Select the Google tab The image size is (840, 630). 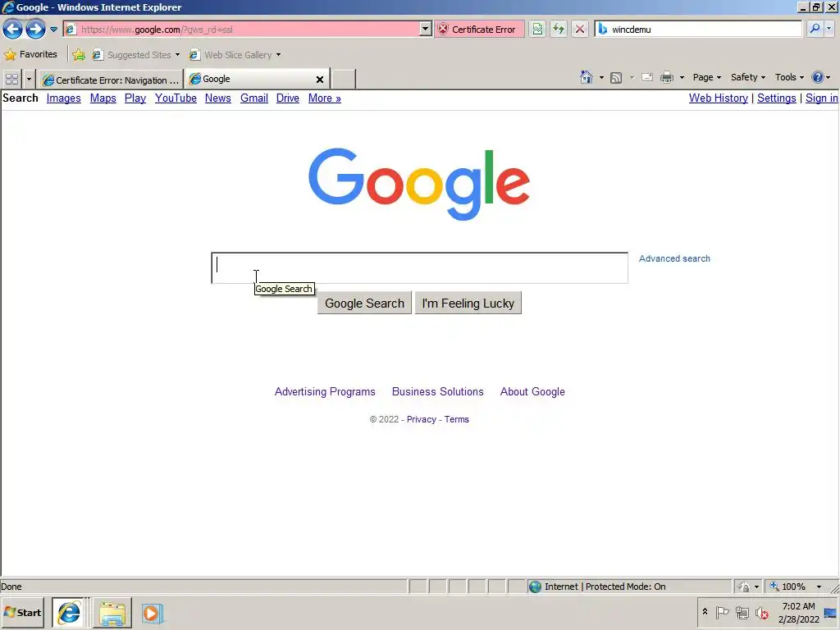click(x=252, y=79)
